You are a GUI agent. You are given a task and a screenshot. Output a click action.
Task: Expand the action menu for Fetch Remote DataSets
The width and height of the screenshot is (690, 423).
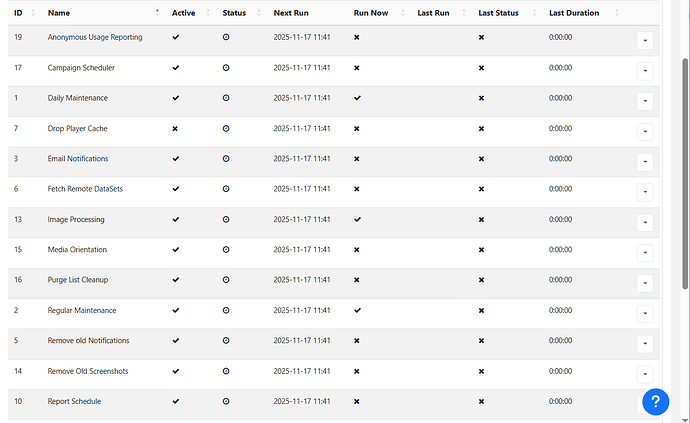tap(644, 192)
